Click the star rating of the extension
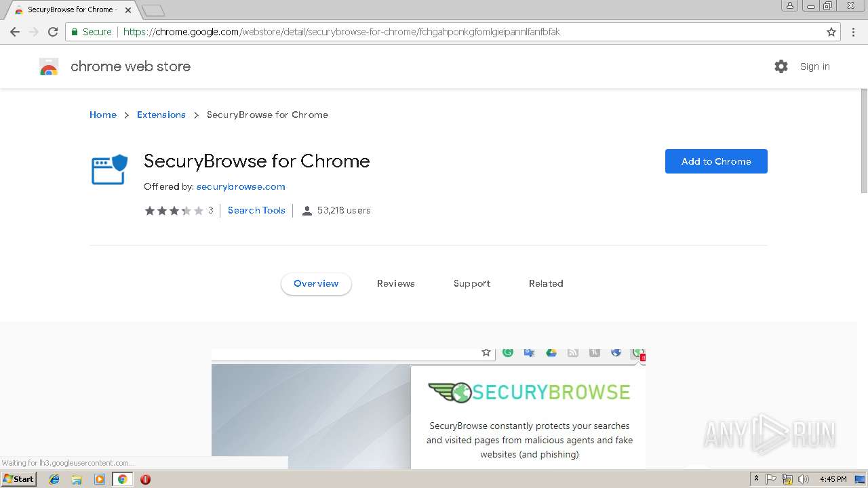This screenshot has height=488, width=868. (174, 210)
